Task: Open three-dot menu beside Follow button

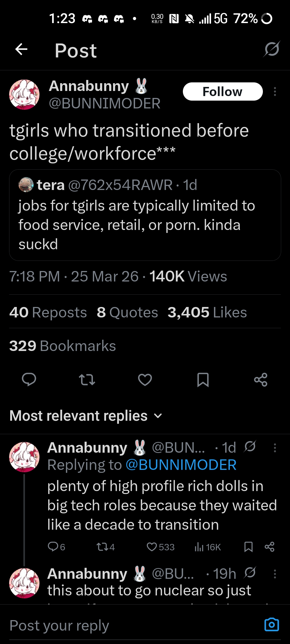Action: point(275,92)
